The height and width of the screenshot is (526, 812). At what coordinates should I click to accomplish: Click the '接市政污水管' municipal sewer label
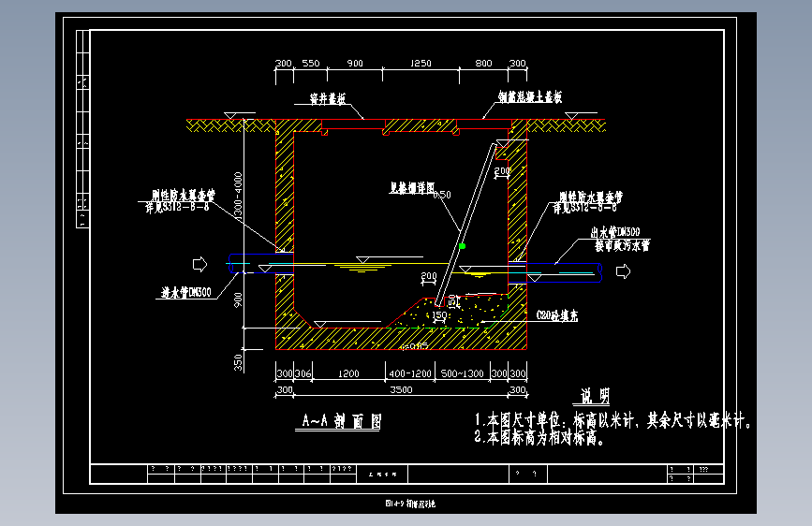[623, 245]
